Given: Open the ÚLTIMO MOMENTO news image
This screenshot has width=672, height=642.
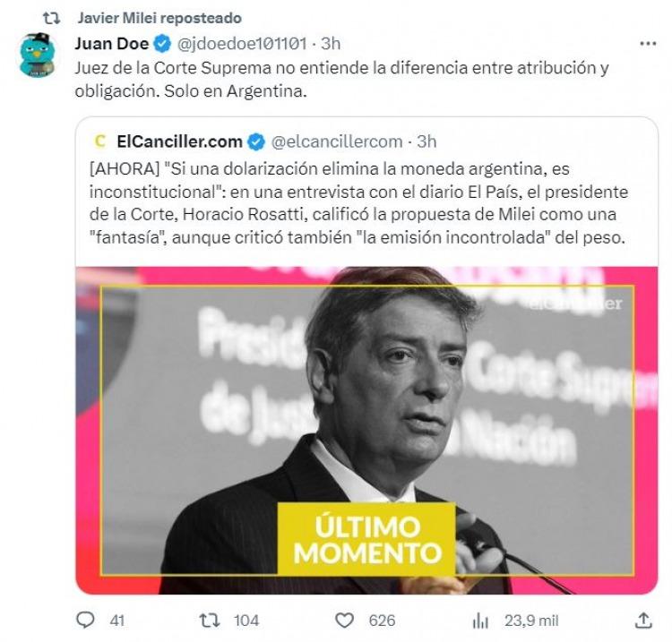Looking at the screenshot, I should tap(366, 430).
